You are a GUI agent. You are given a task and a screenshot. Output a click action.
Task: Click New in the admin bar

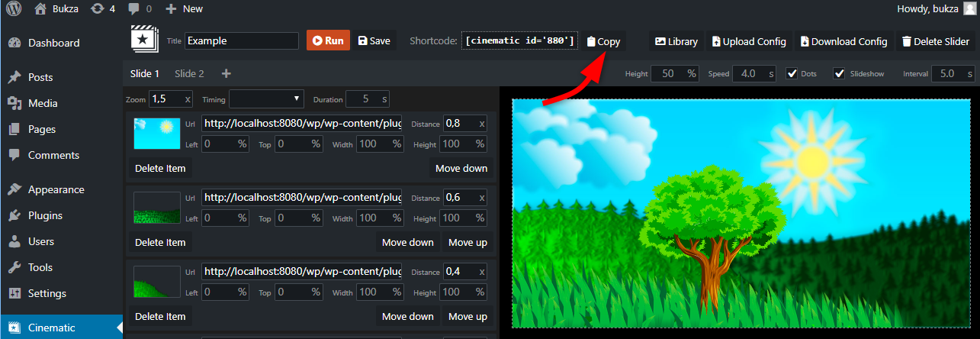[185, 9]
